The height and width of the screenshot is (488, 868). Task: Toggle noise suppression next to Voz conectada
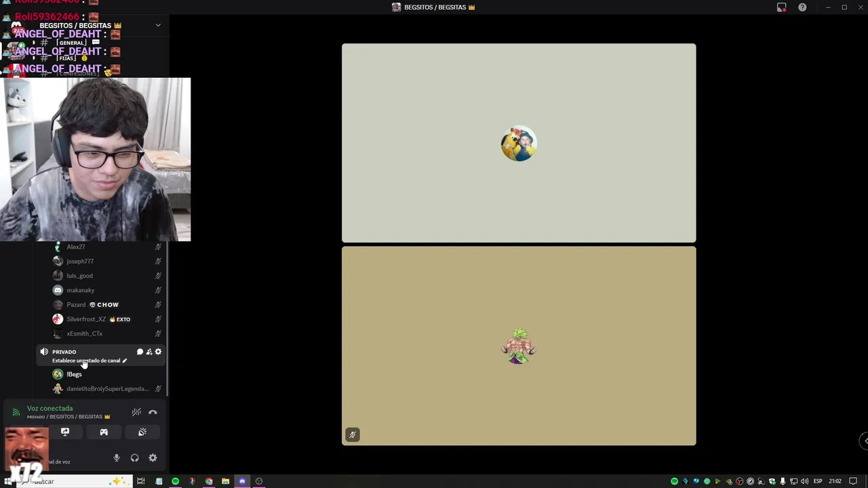coord(136,412)
